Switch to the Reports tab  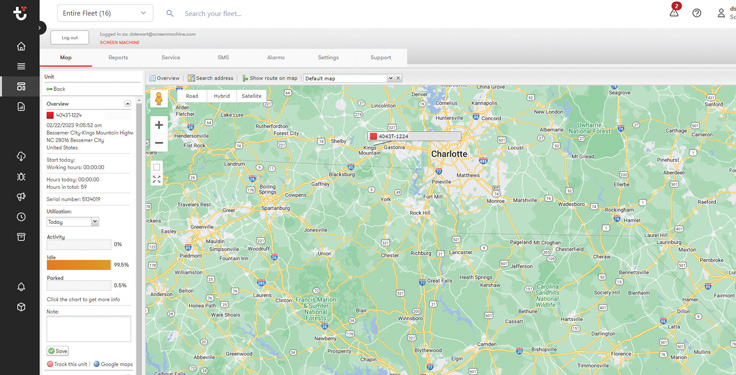coord(118,58)
